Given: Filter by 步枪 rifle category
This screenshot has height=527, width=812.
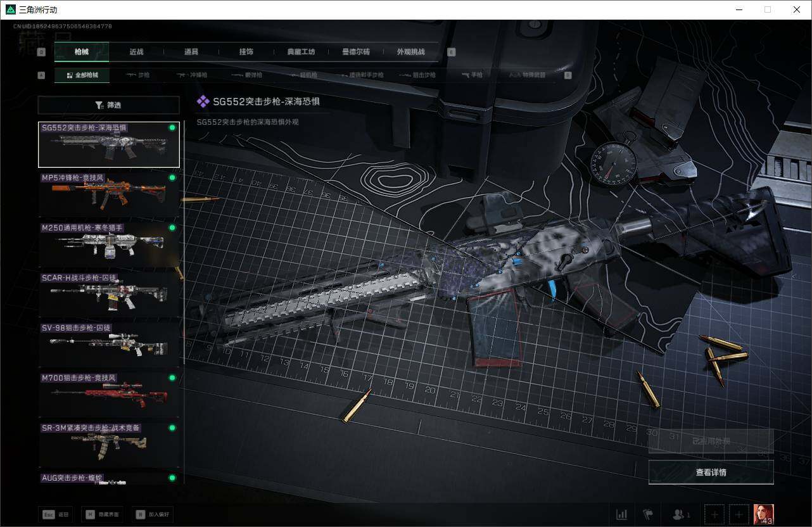Looking at the screenshot, I should pos(138,75).
